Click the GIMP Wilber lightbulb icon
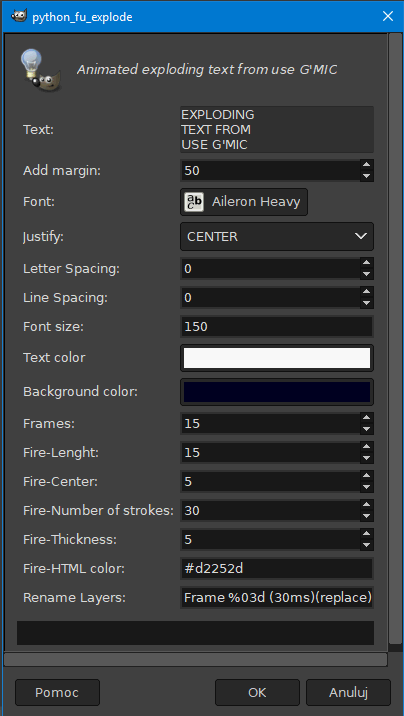 pos(41,71)
